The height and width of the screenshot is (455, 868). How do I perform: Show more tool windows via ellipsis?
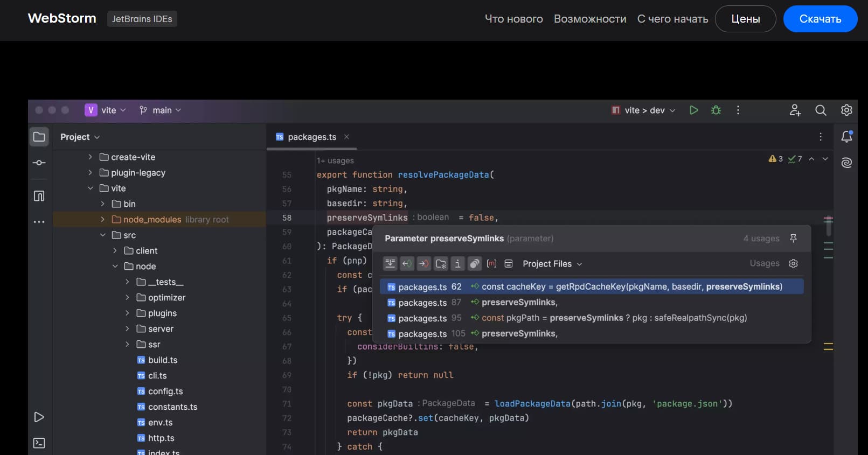(x=39, y=222)
